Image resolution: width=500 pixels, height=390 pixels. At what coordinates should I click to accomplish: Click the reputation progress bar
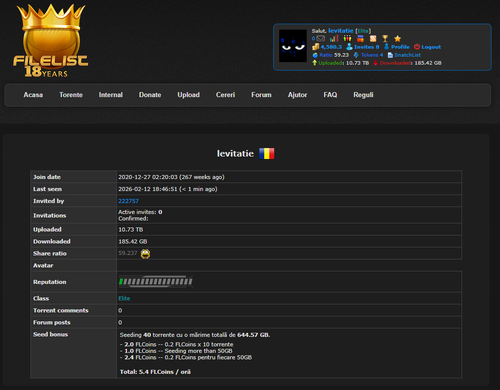click(156, 282)
